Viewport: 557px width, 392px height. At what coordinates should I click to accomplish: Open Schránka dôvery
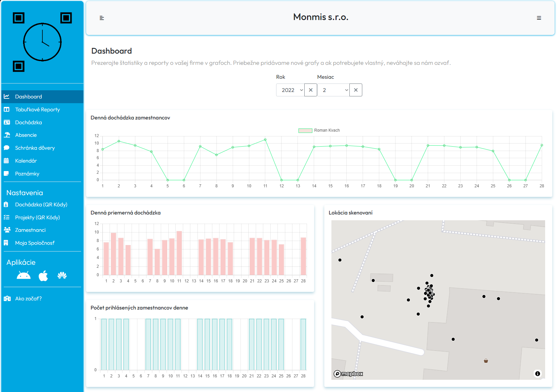pyautogui.click(x=42, y=148)
